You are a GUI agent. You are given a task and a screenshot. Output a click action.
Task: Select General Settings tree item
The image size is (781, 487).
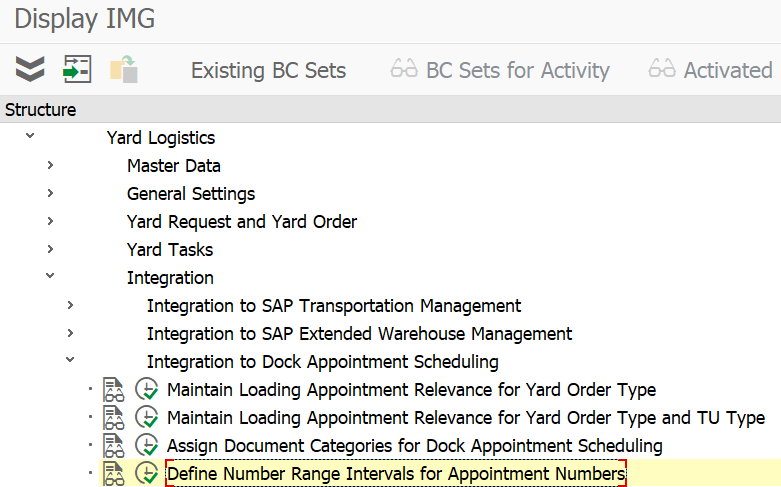tap(191, 194)
